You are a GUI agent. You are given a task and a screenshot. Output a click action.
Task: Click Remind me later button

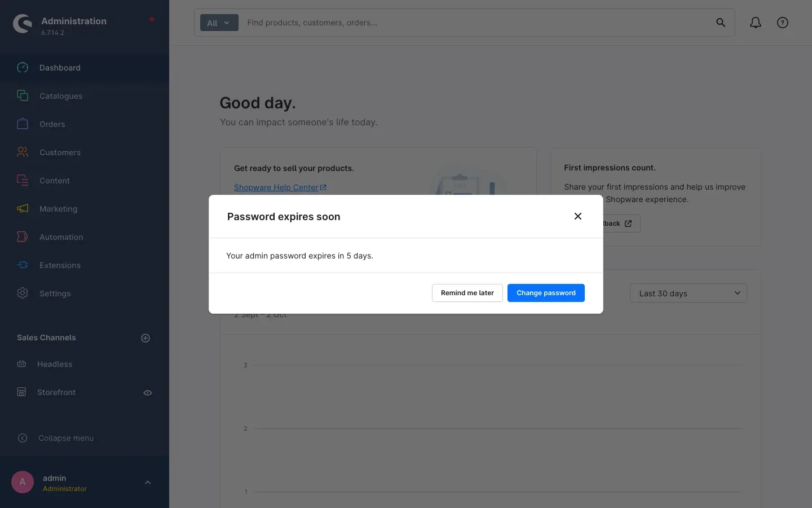click(467, 293)
